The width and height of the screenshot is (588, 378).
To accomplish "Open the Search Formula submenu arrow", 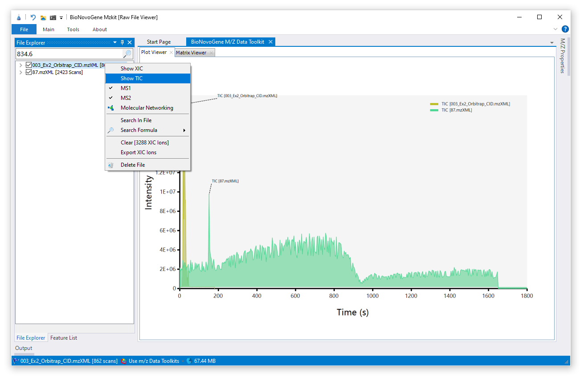I will [184, 130].
